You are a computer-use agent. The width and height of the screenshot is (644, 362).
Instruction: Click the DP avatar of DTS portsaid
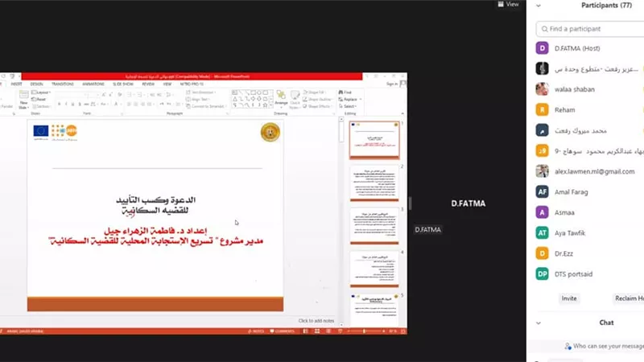[x=542, y=274]
